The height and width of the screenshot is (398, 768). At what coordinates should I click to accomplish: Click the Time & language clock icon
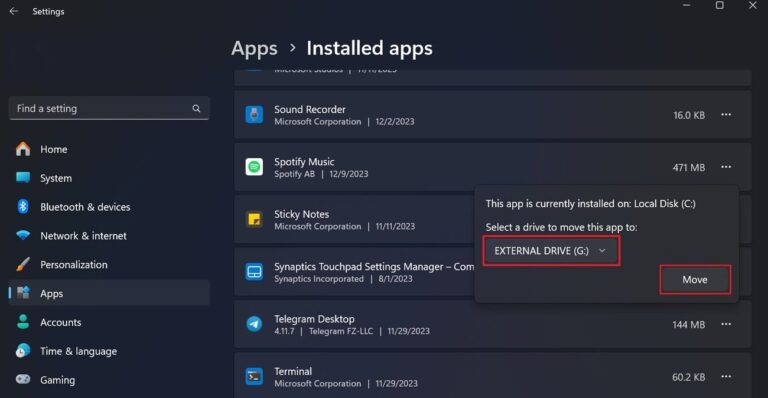click(x=23, y=351)
